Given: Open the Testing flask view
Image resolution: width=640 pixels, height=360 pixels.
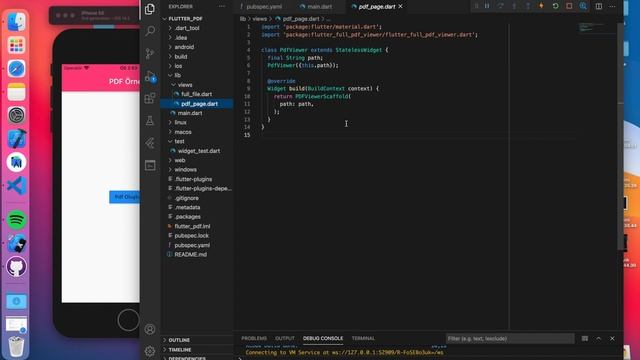Looking at the screenshot, I should pyautogui.click(x=150, y=120).
